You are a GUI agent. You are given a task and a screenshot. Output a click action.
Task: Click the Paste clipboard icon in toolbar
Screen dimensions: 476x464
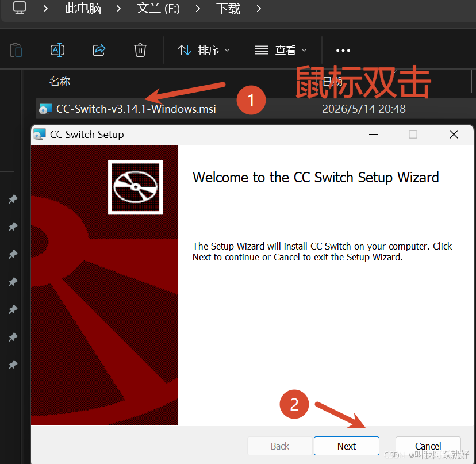pos(16,50)
